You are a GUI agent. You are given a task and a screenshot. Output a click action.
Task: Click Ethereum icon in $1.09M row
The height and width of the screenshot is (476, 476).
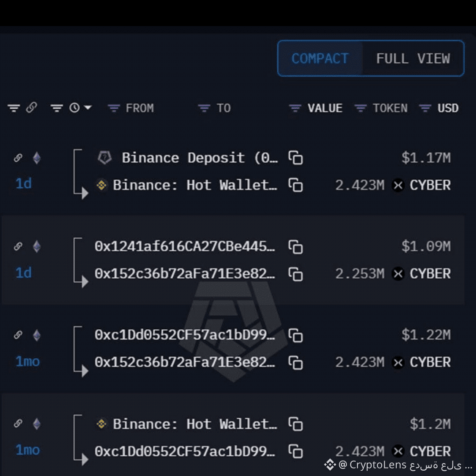coord(37,246)
